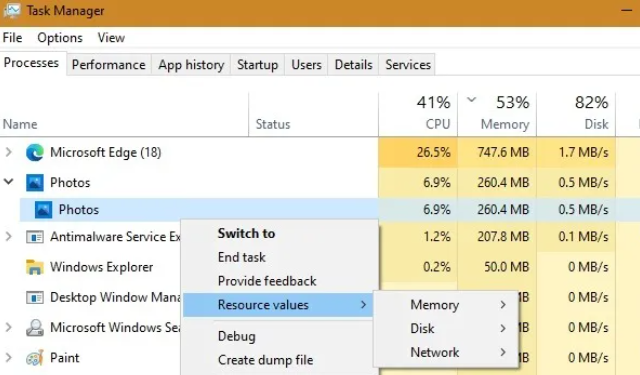Click the Windows Explorer folder icon

pos(35,267)
